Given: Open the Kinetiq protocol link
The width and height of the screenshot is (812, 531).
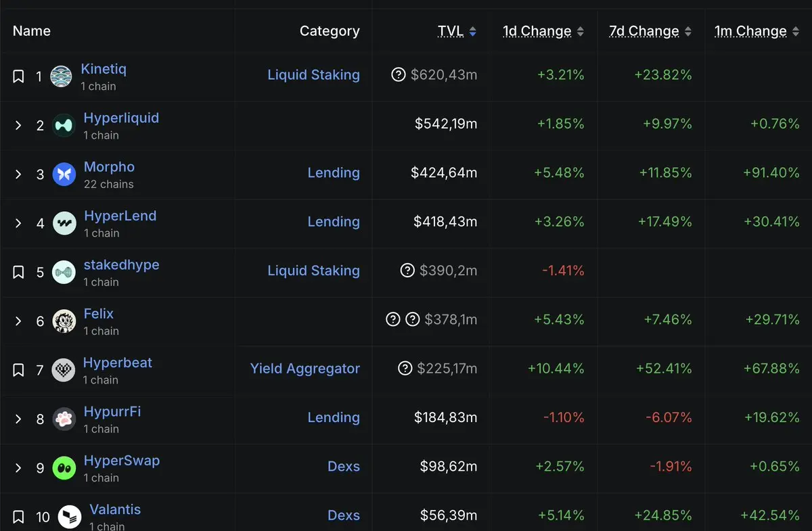Looking at the screenshot, I should [x=104, y=69].
